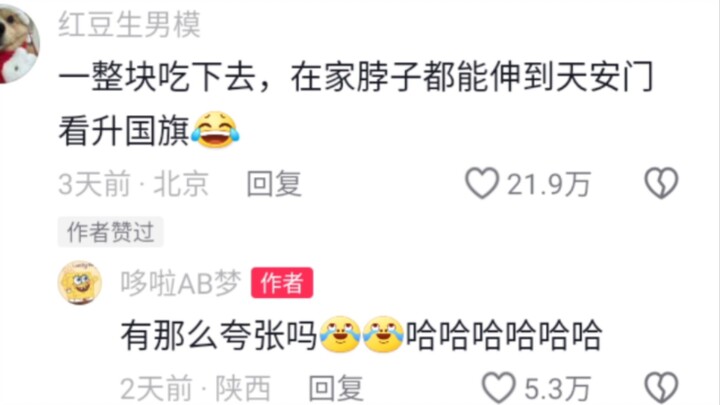Tap the second crying-laugh emoji in the reply

[383, 334]
